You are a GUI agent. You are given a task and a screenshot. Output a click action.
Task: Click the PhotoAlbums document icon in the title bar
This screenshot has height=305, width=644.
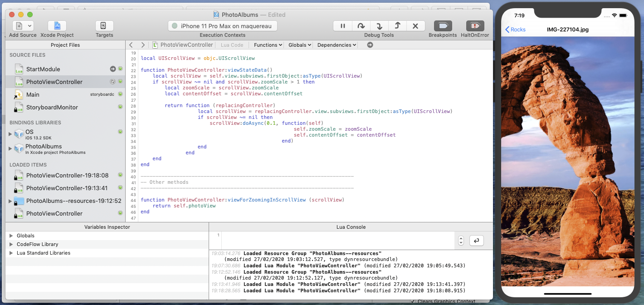(216, 15)
